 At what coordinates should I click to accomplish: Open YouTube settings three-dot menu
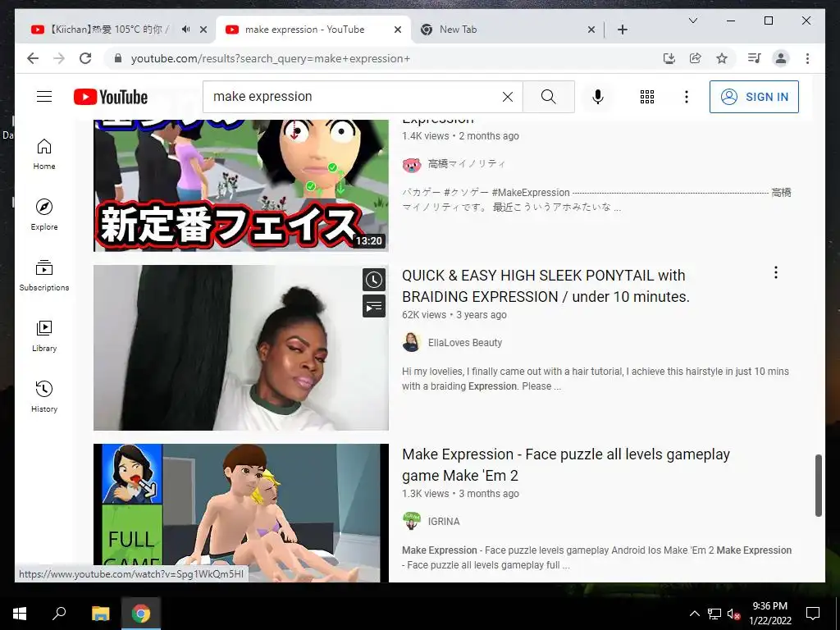click(687, 97)
